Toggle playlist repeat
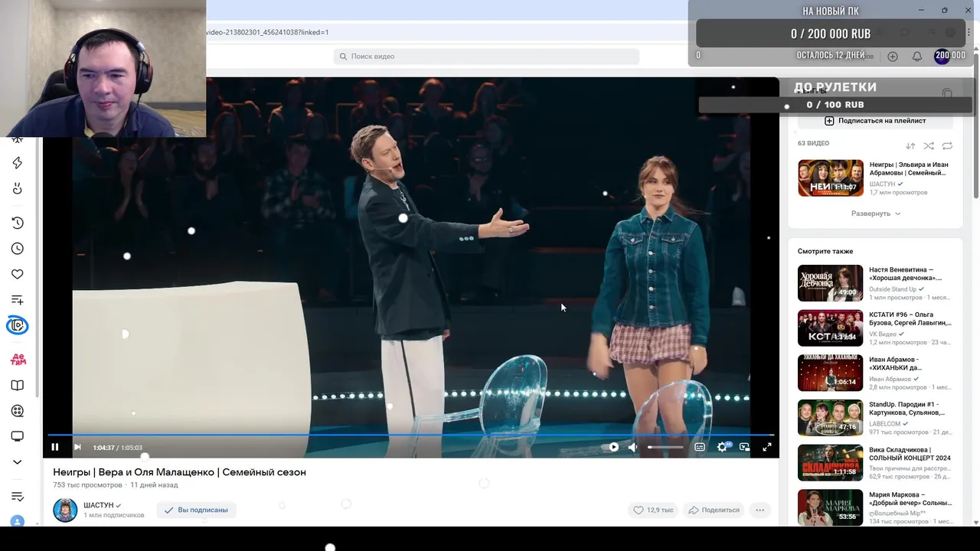Screen dimensions: 980x551 (x=947, y=146)
